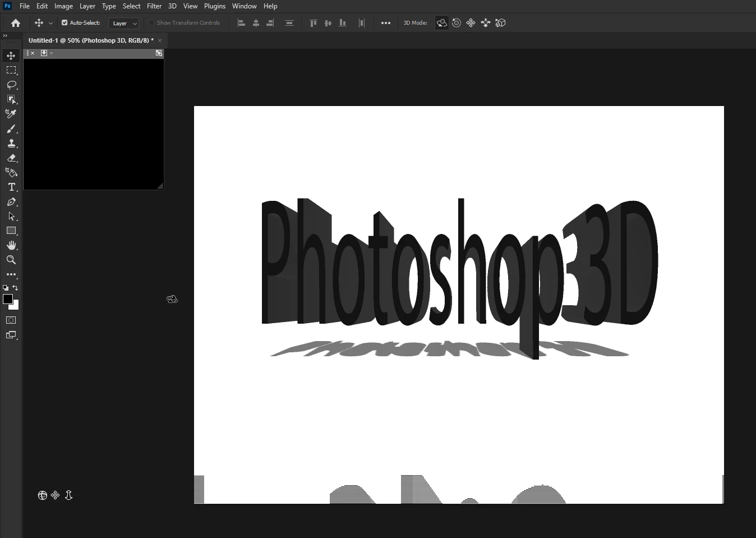
Task: Open Edit Toolbar three-dots in toolbox
Action: click(11, 275)
